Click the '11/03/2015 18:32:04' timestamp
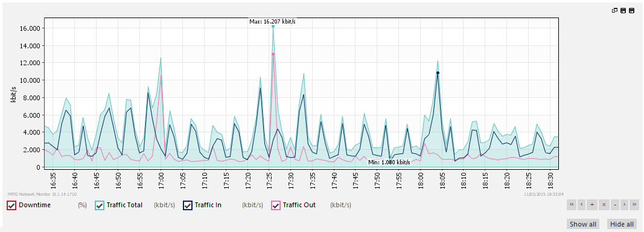The width and height of the screenshot is (644, 232). (544, 194)
